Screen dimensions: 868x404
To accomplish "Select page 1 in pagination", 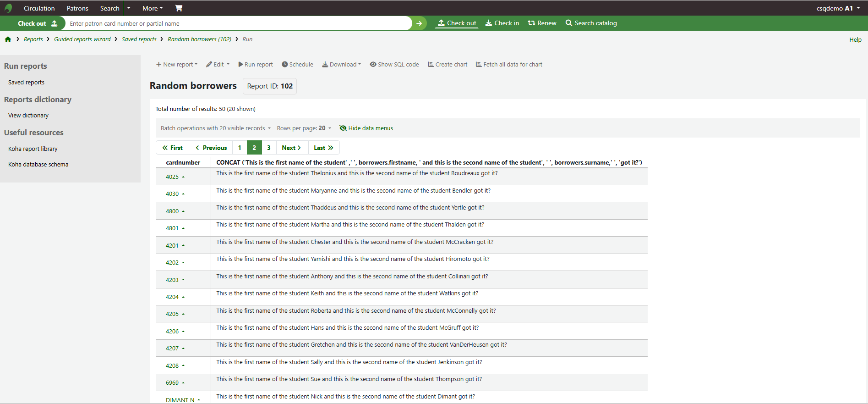I will click(240, 148).
